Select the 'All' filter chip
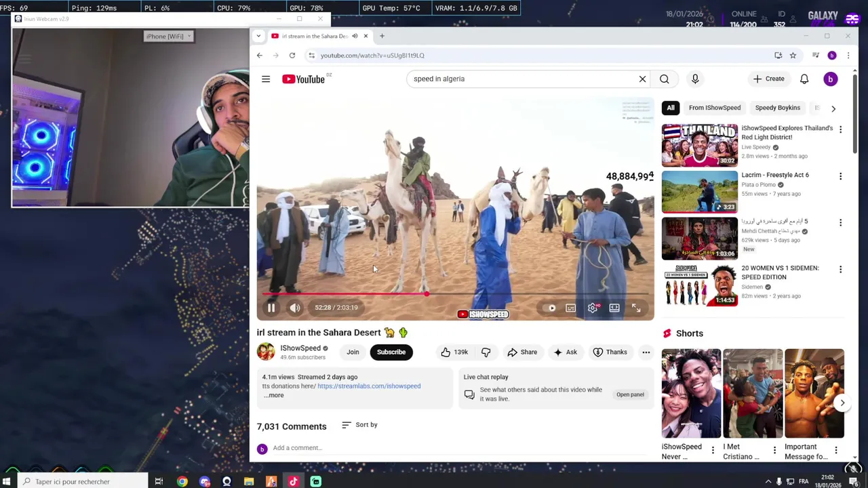The width and height of the screenshot is (868, 488). point(671,108)
